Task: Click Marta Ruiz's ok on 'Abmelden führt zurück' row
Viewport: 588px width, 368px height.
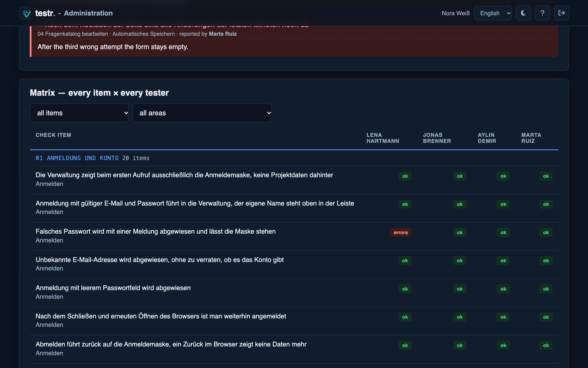Action: click(x=546, y=345)
